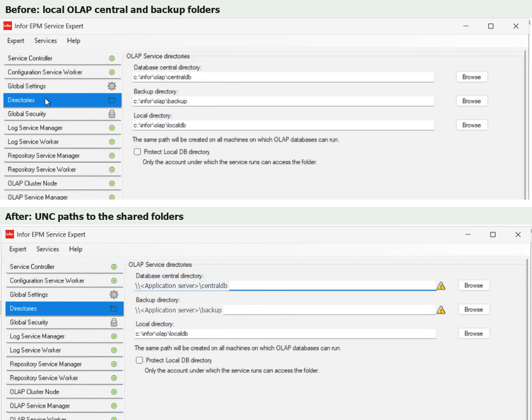Click the Configuration Service Worker status icon in the After window

pos(114,281)
